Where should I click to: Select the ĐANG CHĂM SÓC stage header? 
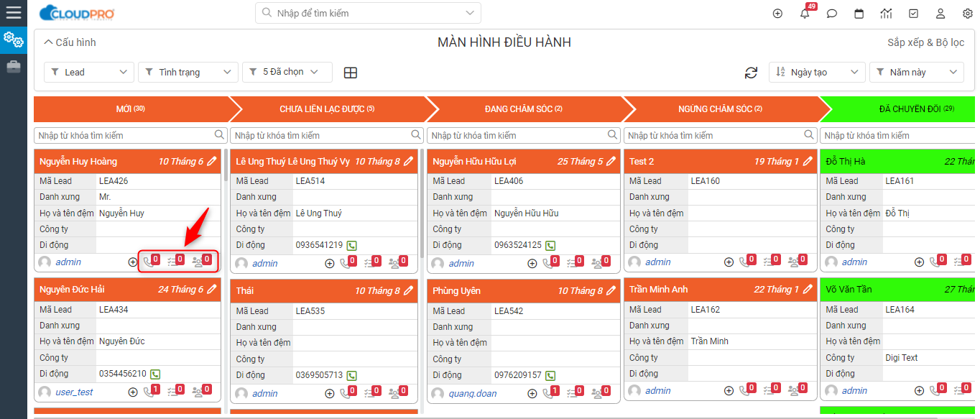523,109
